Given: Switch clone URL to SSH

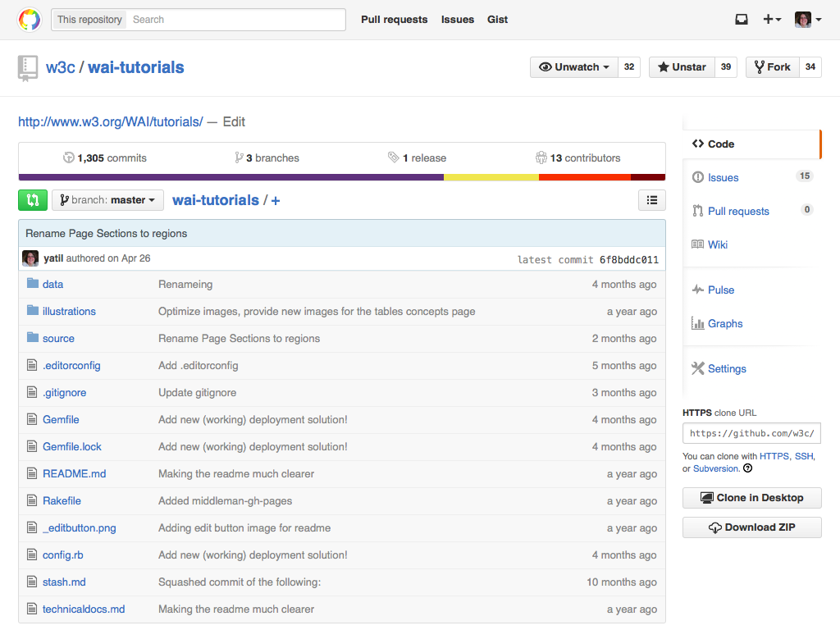Looking at the screenshot, I should 804,456.
